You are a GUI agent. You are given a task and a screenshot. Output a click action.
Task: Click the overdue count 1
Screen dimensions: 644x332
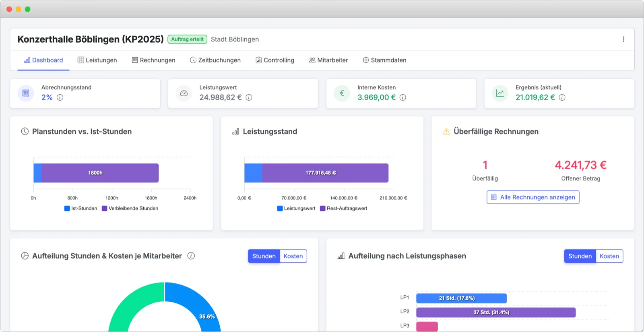click(x=485, y=165)
